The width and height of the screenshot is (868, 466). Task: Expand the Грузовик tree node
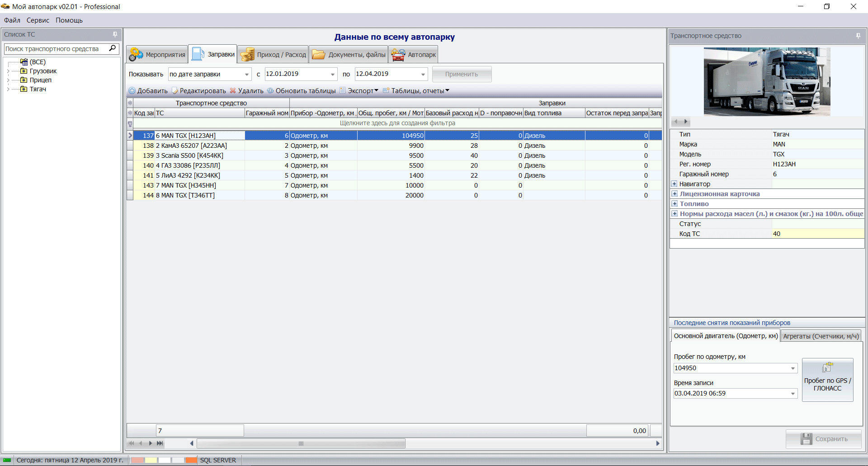click(x=8, y=71)
